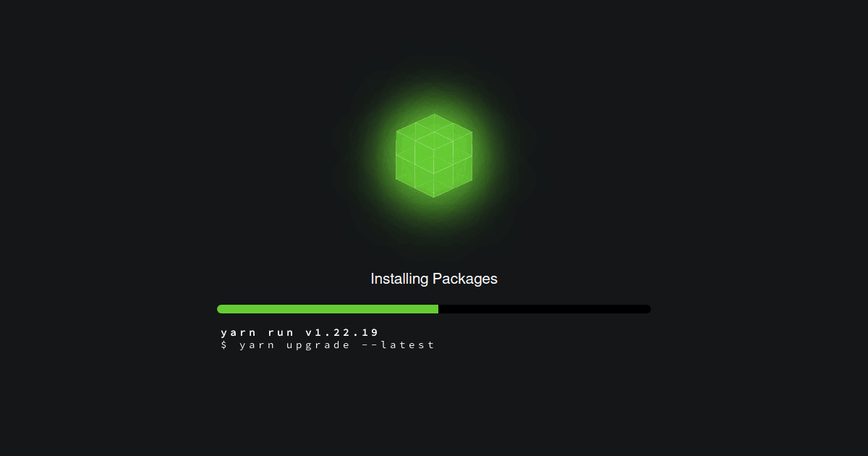Viewport: 868px width, 456px height.
Task: Select the yarn run v1.22.19 line
Action: pos(299,332)
